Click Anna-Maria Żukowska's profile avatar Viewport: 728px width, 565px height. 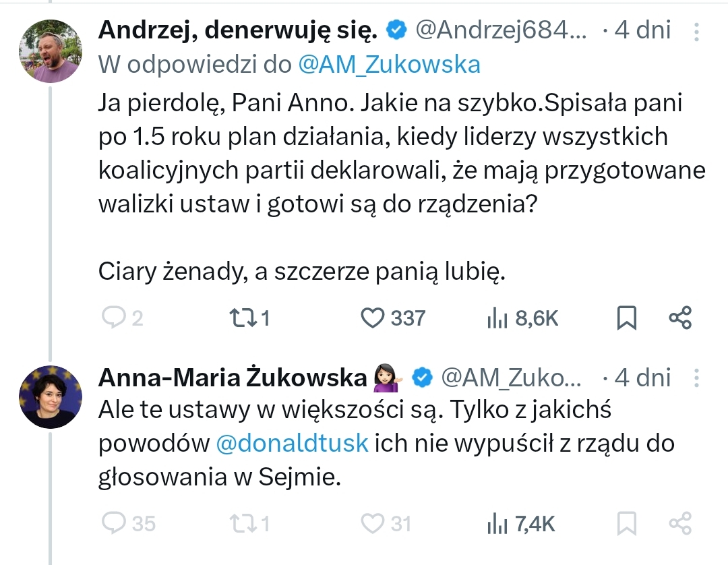[50, 397]
